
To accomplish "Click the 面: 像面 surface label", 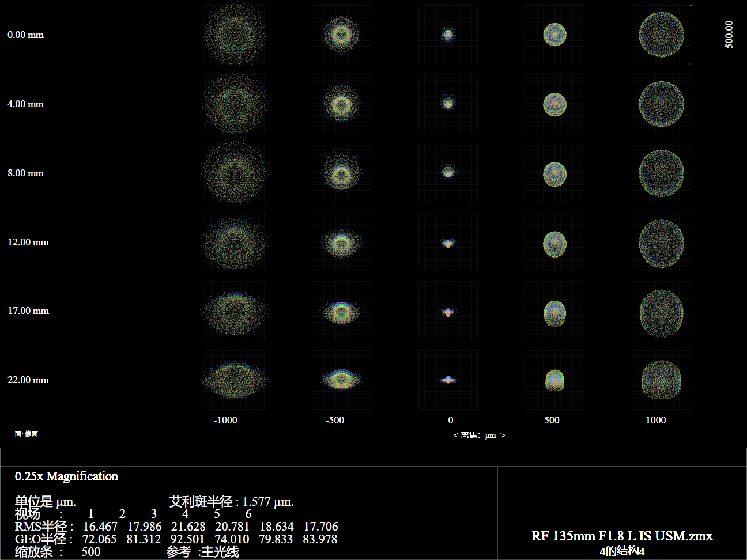I will (x=27, y=434).
